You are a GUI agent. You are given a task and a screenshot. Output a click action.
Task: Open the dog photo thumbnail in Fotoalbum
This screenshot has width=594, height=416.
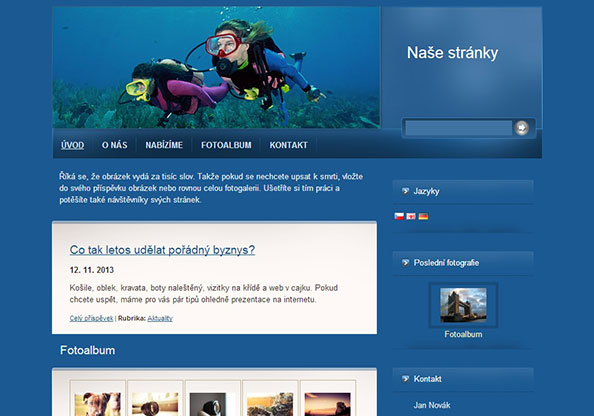(x=98, y=404)
